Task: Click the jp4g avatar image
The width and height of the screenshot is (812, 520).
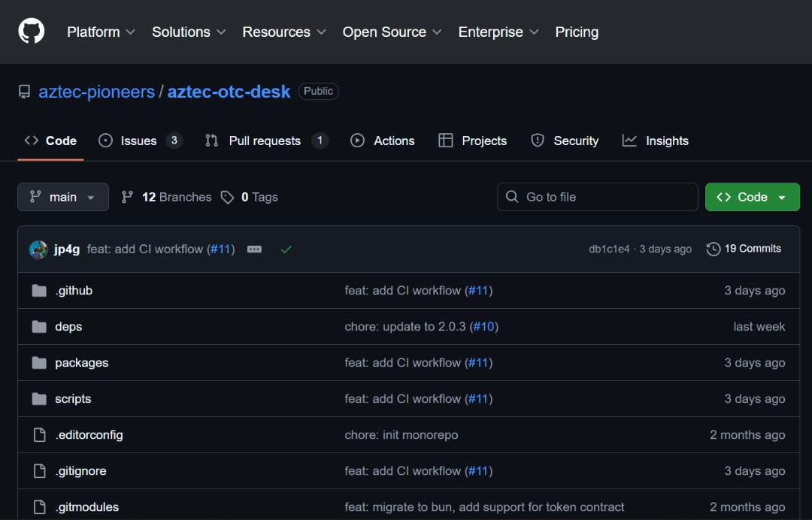Action: pos(39,249)
